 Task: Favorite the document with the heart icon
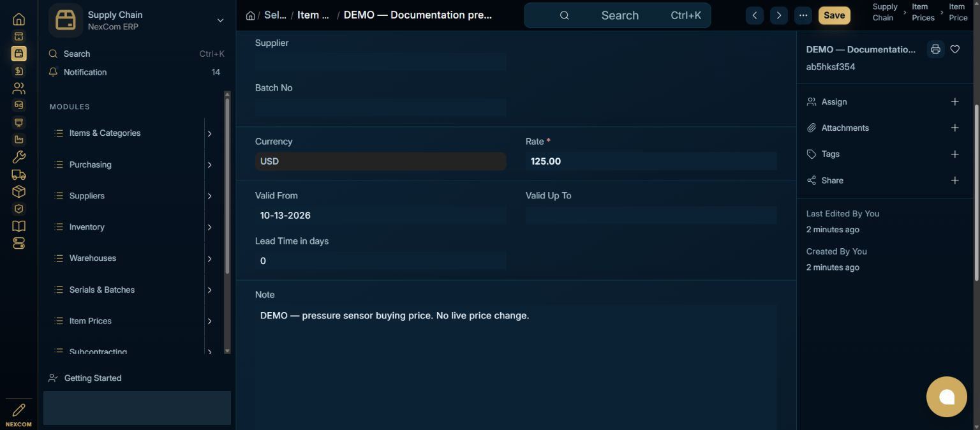955,49
